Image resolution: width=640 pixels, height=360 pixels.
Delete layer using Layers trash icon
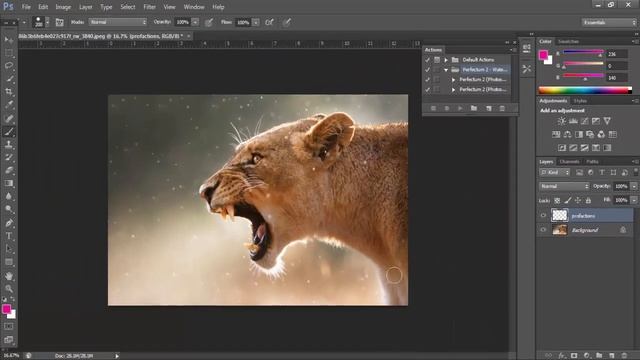click(x=624, y=356)
